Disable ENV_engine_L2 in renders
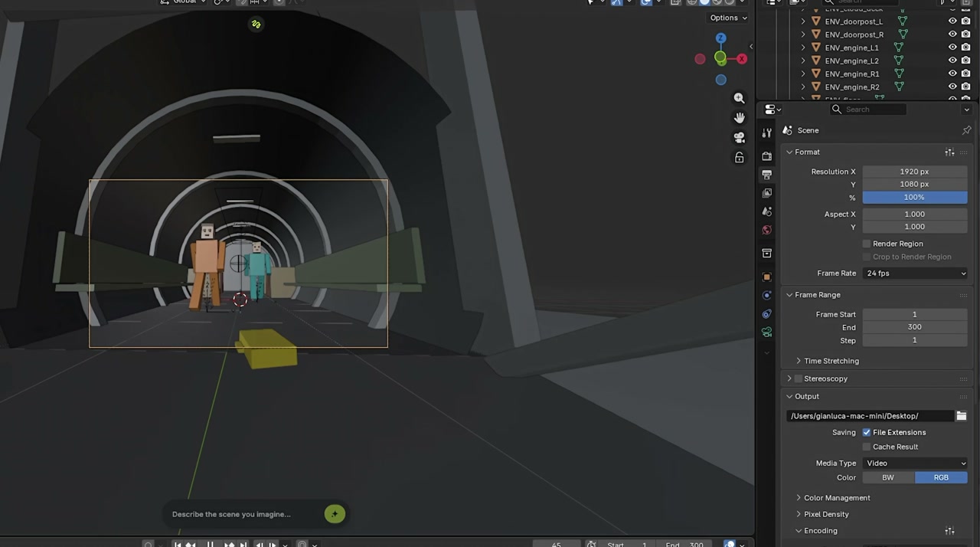 965,61
